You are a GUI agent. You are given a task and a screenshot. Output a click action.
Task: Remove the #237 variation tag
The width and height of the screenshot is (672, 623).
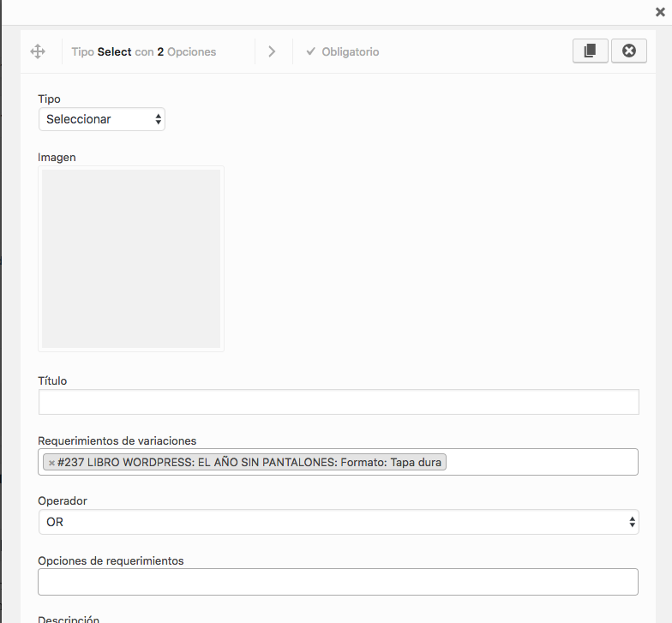[51, 463]
